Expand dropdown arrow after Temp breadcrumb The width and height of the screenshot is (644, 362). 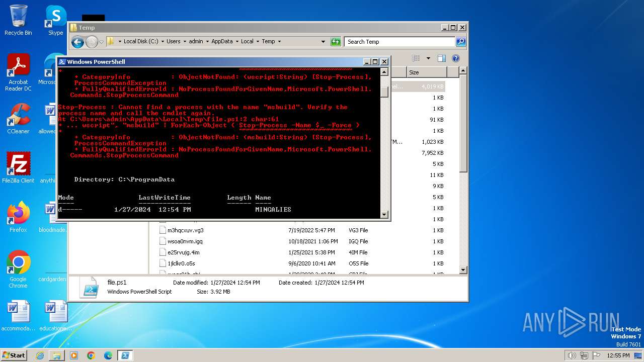click(x=279, y=42)
